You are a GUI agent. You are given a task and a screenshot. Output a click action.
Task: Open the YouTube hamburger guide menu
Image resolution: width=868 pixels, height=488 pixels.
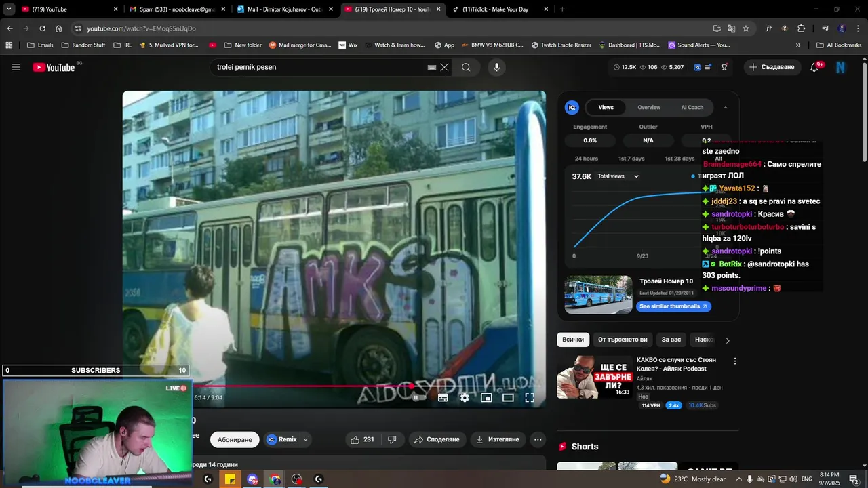point(16,67)
